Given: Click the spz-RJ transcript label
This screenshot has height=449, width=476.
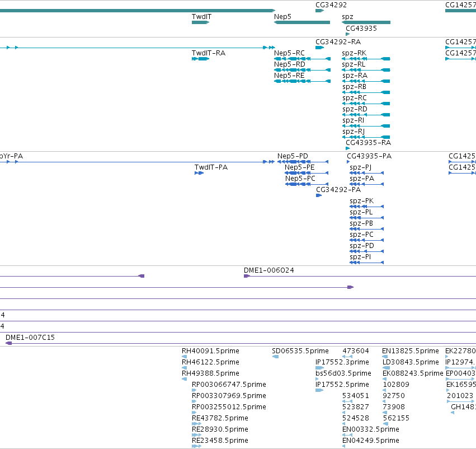Looking at the screenshot, I should pyautogui.click(x=354, y=132).
